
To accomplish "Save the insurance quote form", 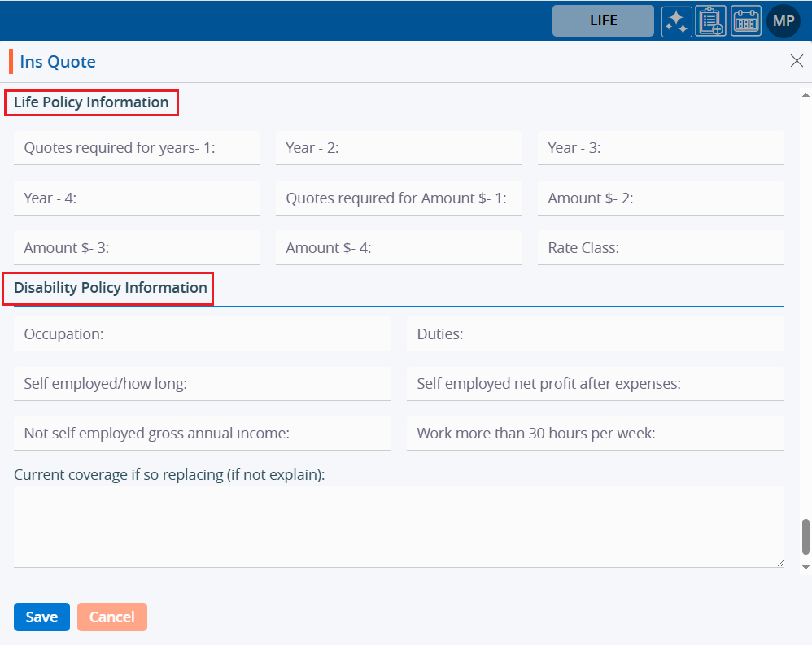I will click(x=41, y=617).
